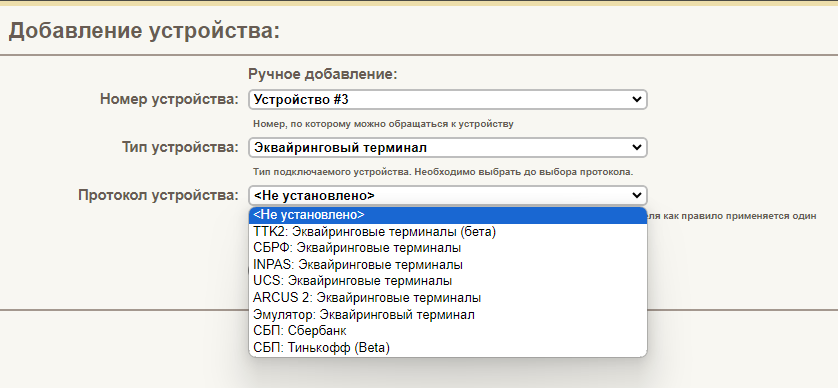
Task: Click the Тип устройства label
Action: pos(180,148)
